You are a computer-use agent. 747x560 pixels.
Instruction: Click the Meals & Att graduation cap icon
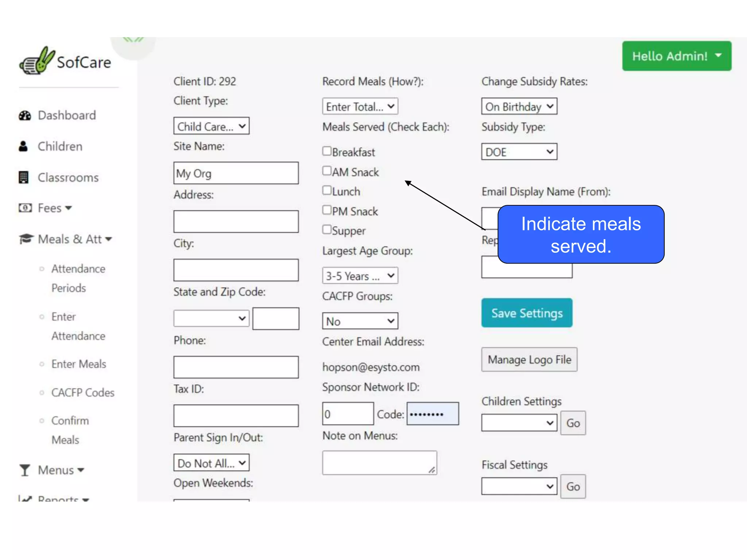point(26,239)
